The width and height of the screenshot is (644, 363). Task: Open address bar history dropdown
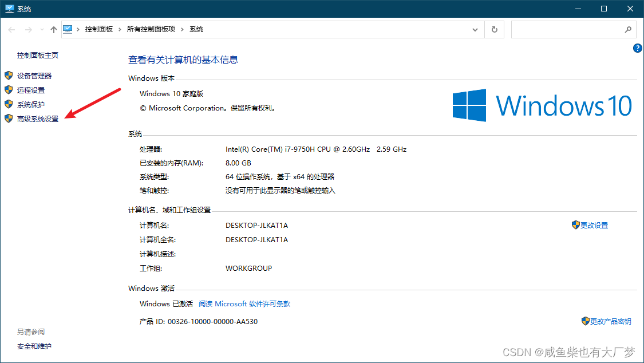pos(475,30)
